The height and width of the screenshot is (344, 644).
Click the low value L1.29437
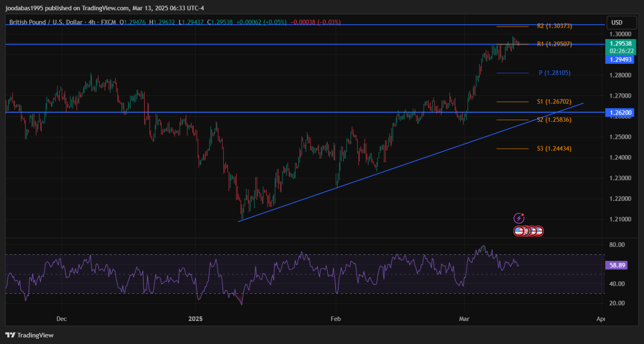pyautogui.click(x=191, y=22)
